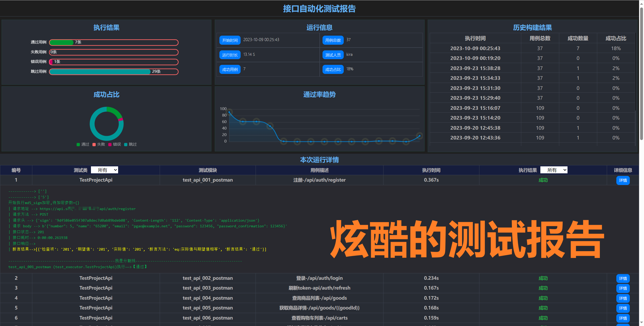Click history row 2023-09-23 15:16:07
This screenshot has height=326, width=644.
[532, 108]
